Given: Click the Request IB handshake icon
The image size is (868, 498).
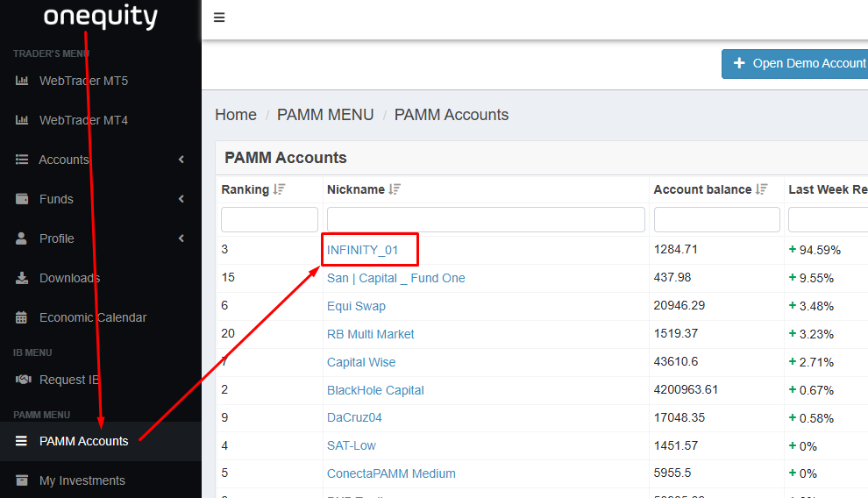Looking at the screenshot, I should [x=23, y=380].
